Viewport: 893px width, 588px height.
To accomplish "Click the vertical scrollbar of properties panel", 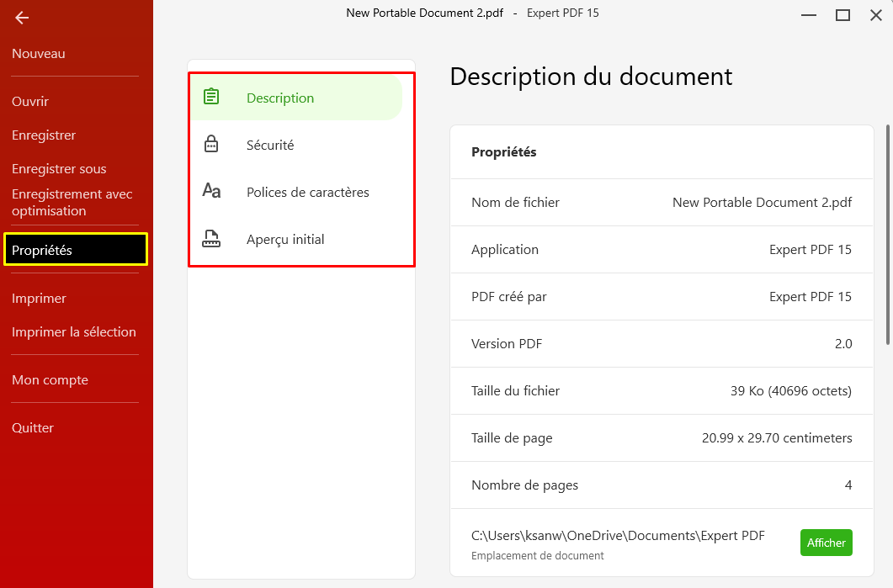I will pos(888,235).
